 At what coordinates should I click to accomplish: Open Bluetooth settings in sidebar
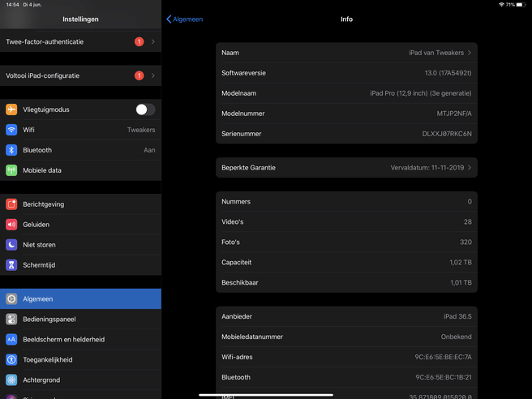80,150
